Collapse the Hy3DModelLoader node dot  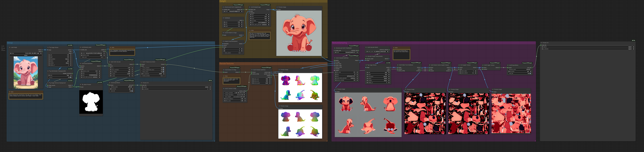point(80,47)
